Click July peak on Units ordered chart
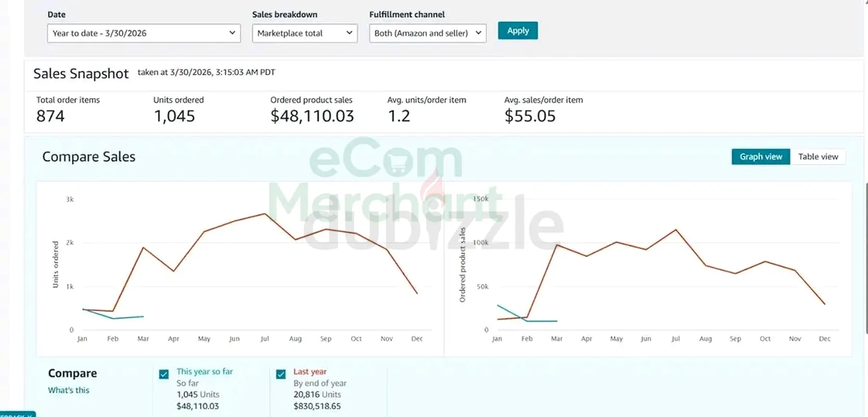868x417 pixels. click(265, 214)
